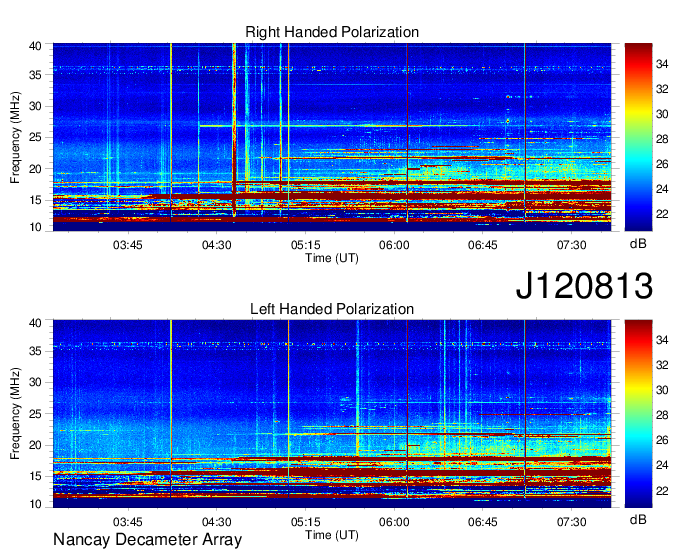
Task: Click the J120813 observation label
Action: click(x=584, y=285)
